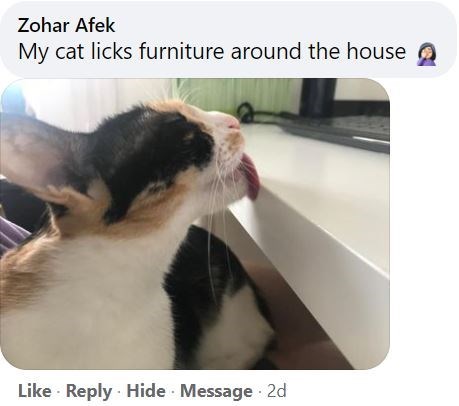
Task: Click the text "My cat licks furniture"
Action: [x=121, y=52]
